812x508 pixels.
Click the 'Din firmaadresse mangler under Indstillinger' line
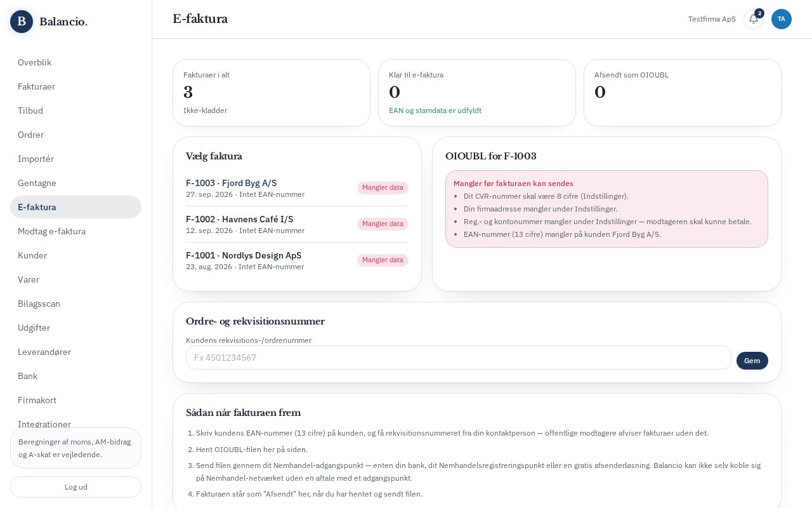coord(540,209)
